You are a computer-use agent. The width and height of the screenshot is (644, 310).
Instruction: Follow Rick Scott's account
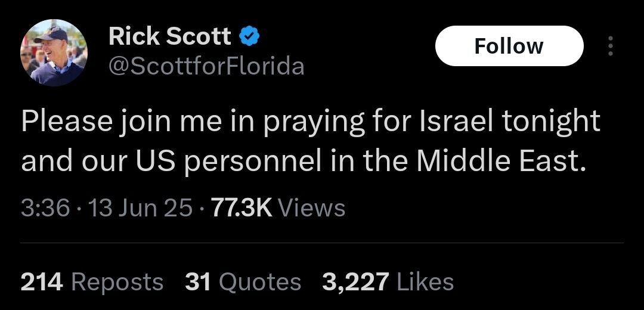coord(509,46)
